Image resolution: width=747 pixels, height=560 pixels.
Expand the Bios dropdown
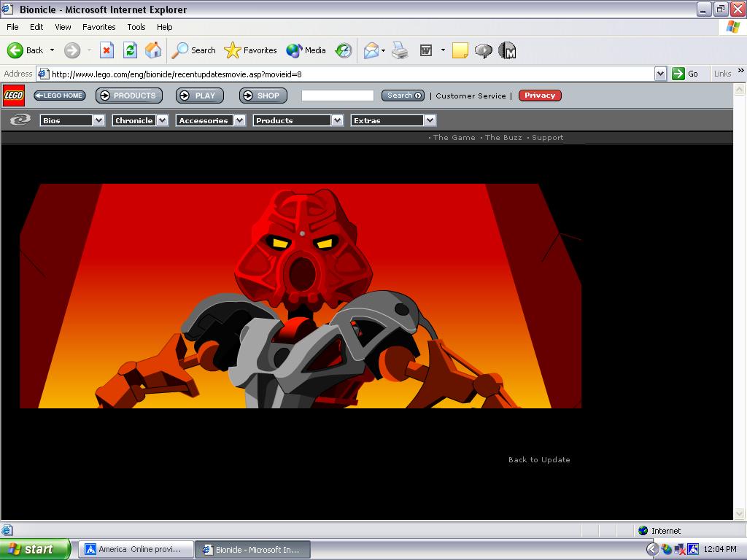click(x=98, y=120)
